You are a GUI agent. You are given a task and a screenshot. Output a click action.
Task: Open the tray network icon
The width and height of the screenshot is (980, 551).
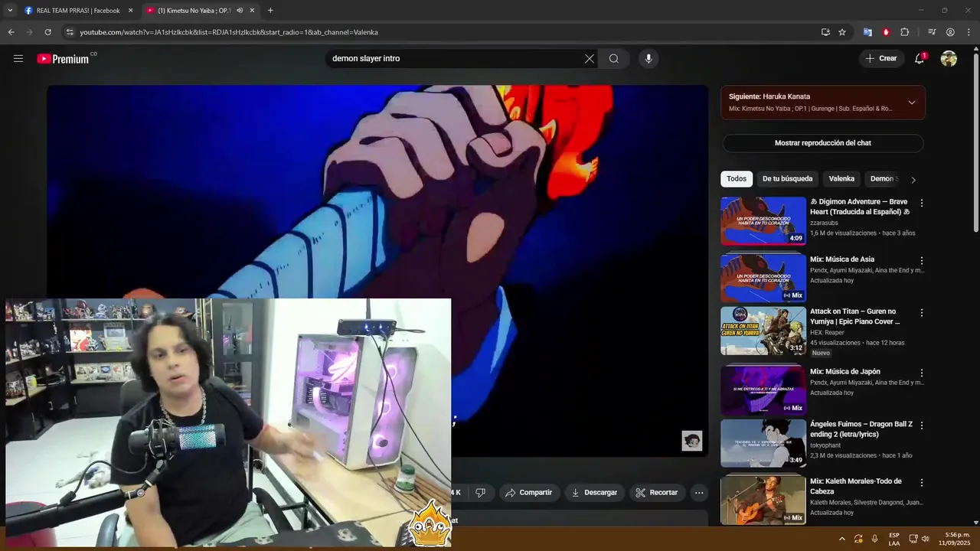[x=915, y=539]
